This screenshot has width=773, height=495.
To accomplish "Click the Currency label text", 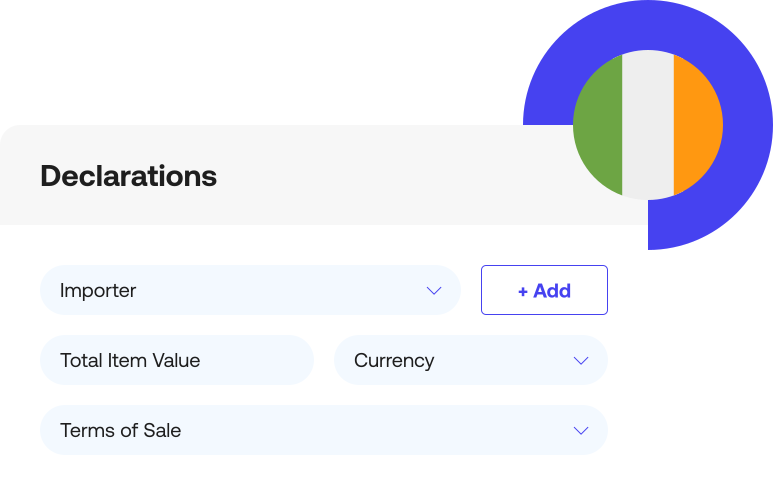I will point(394,361).
